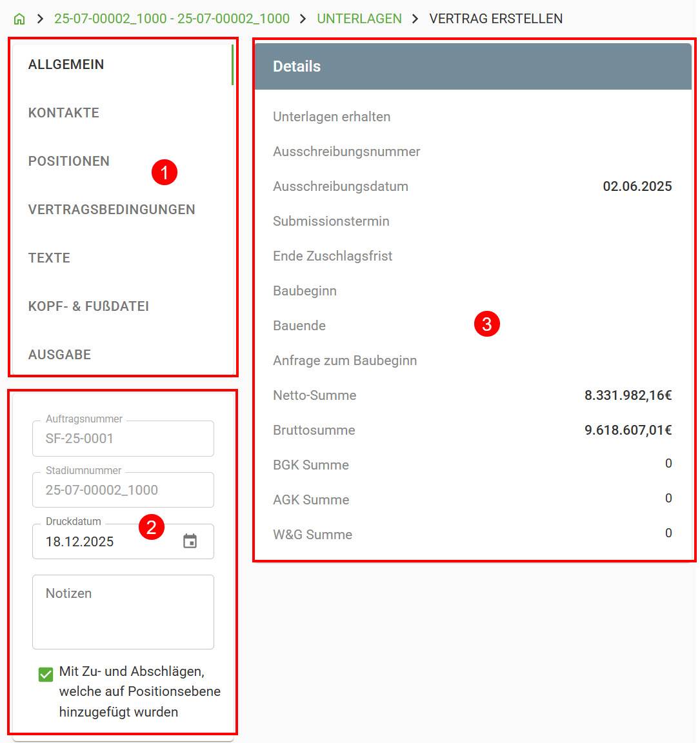
Task: Click the BGK Summe value 0
Action: coord(668,464)
